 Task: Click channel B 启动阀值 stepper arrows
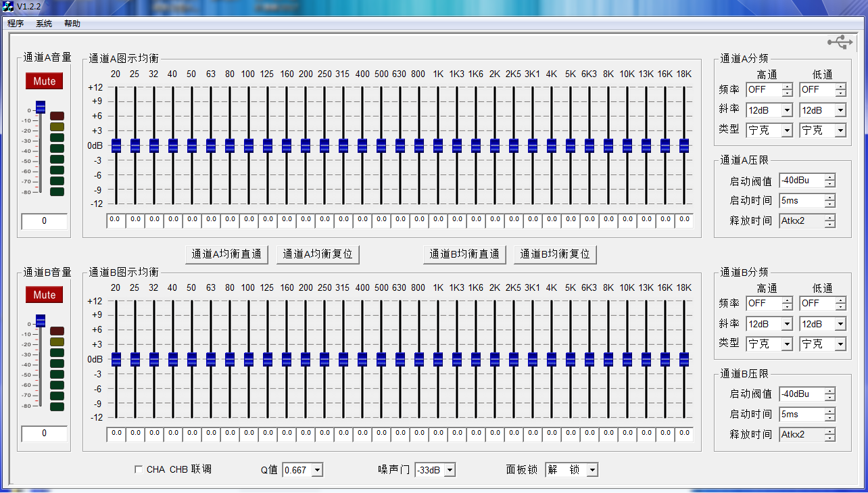click(x=830, y=394)
